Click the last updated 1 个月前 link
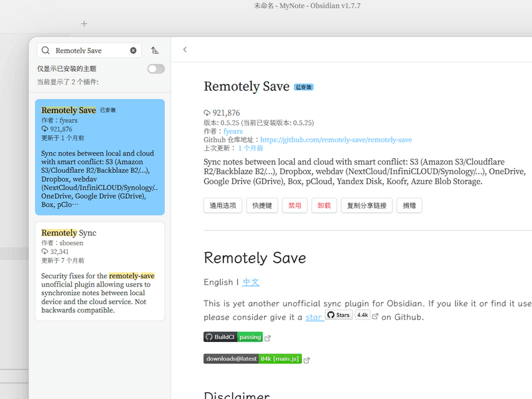The width and height of the screenshot is (532, 399). [x=251, y=148]
